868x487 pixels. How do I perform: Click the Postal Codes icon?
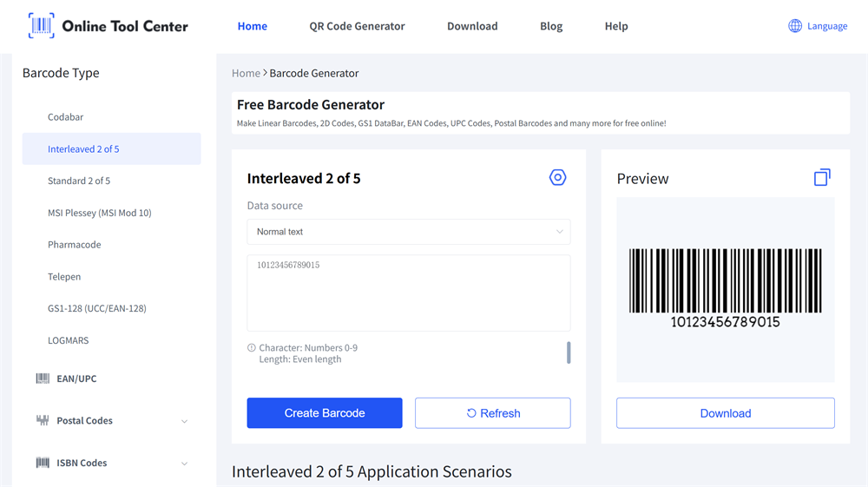[43, 421]
